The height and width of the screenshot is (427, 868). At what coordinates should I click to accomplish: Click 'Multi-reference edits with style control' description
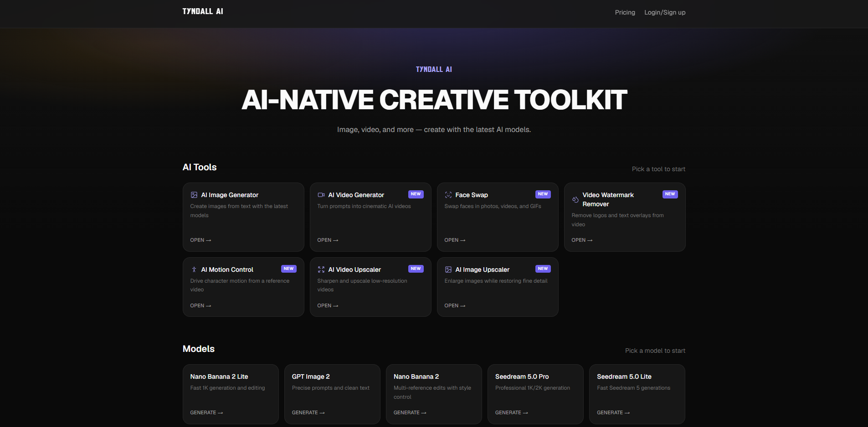coord(432,392)
